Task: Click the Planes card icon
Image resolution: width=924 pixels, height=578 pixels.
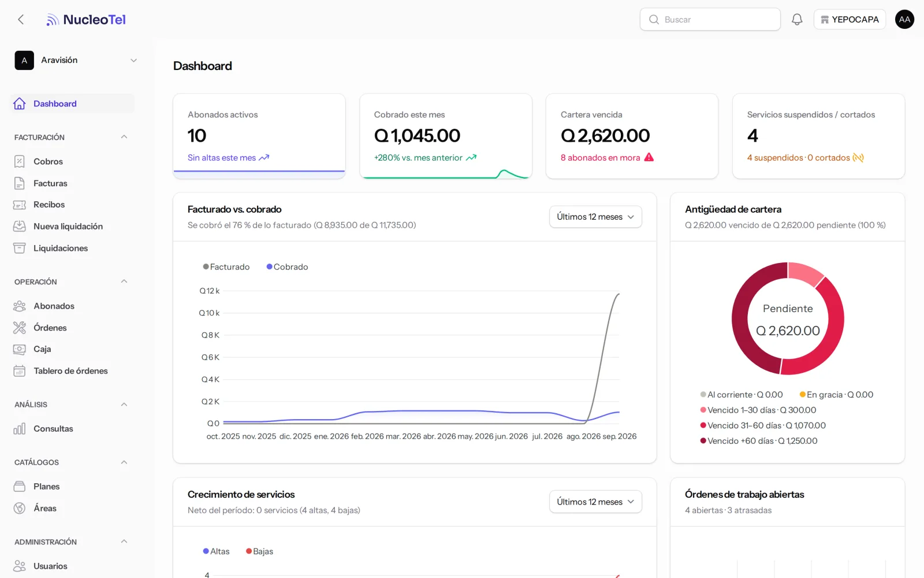Action: pyautogui.click(x=20, y=487)
